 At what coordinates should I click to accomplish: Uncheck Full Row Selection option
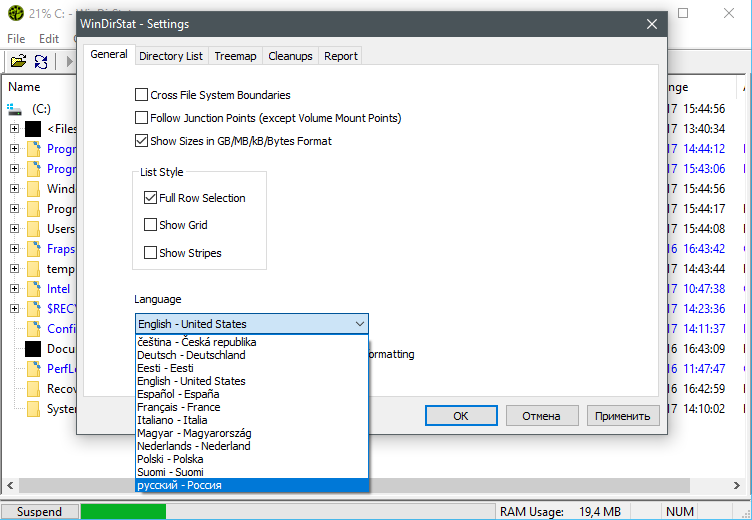tap(151, 198)
